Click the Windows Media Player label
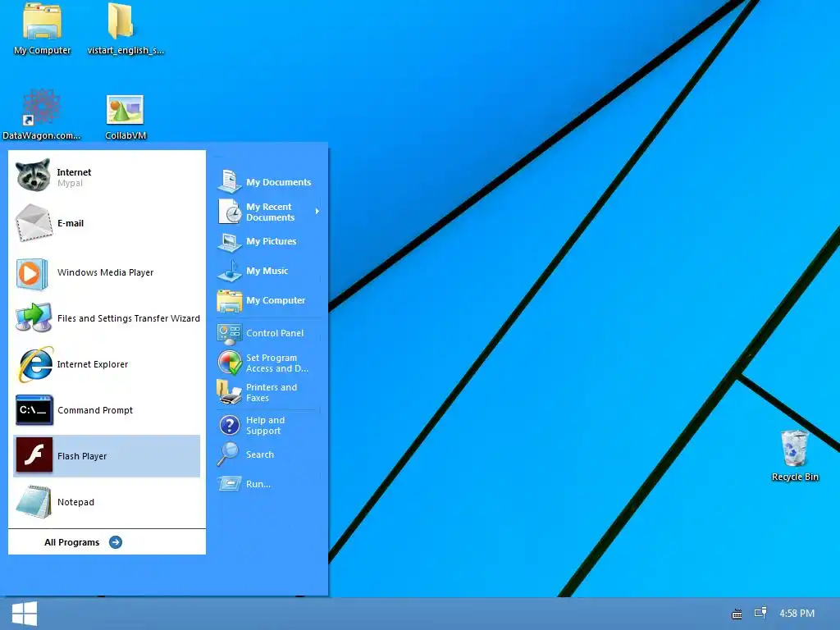This screenshot has height=630, width=840. [106, 272]
